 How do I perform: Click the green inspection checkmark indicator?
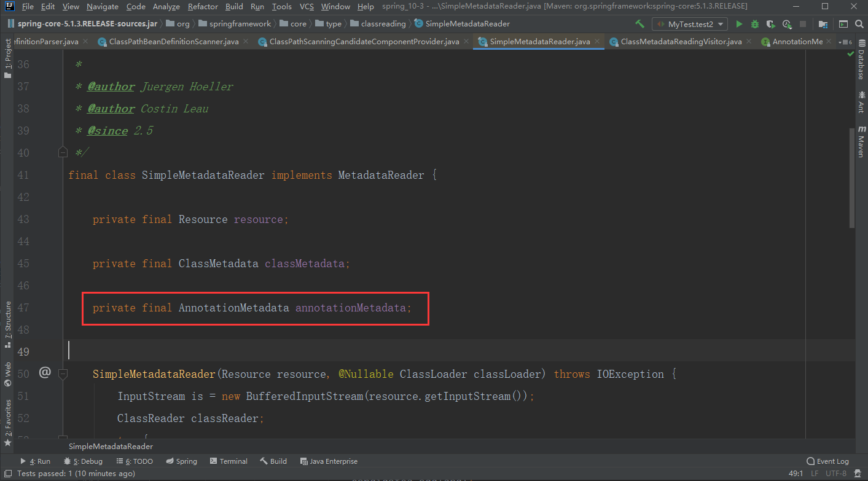[851, 53]
